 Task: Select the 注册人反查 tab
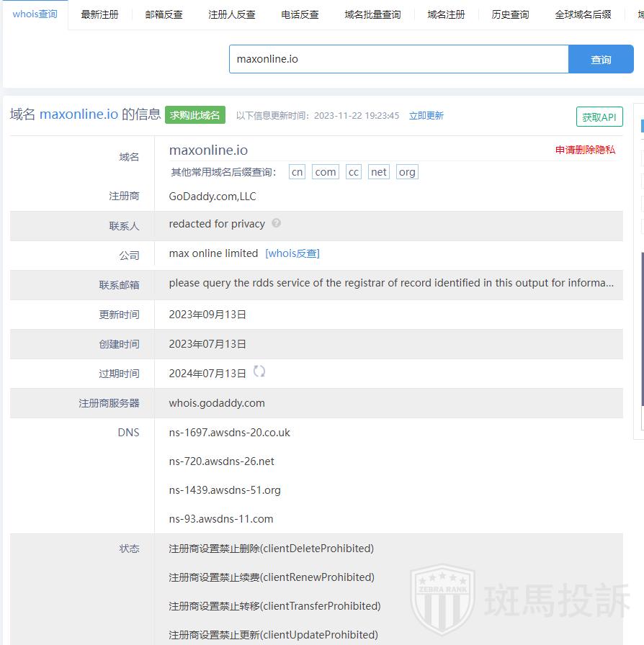click(231, 14)
